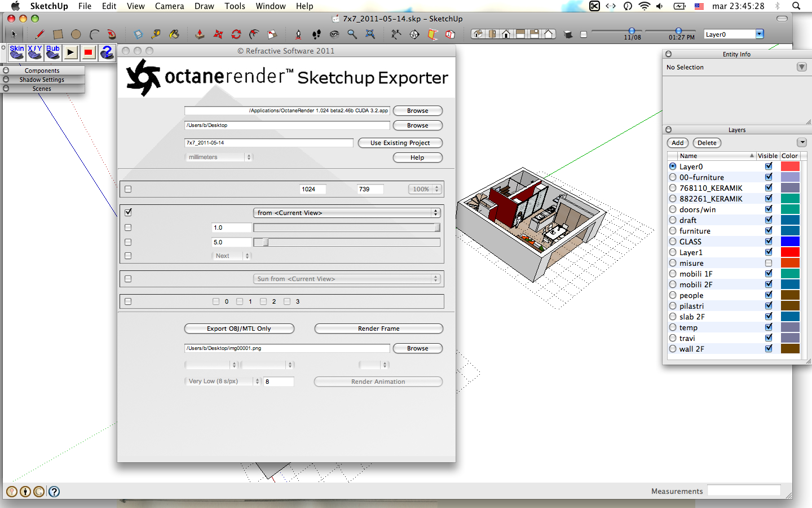Select the Zoom magnifier tool

click(352, 34)
